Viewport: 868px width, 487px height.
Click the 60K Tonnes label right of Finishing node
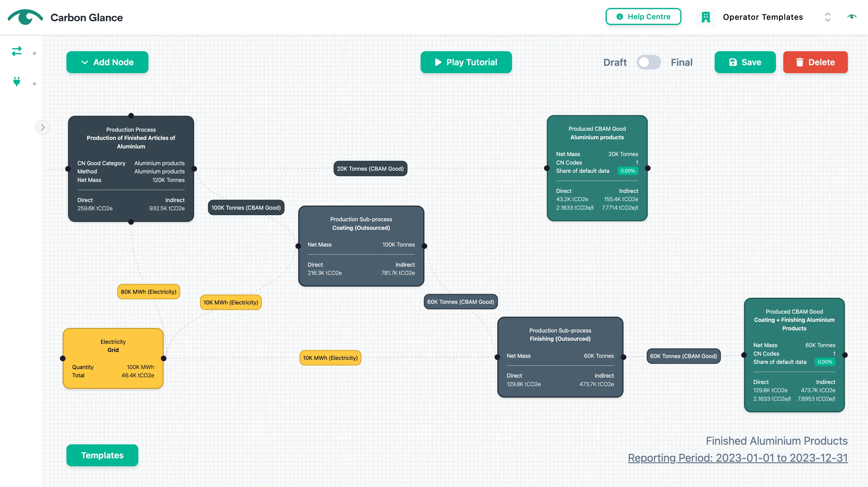click(x=683, y=356)
